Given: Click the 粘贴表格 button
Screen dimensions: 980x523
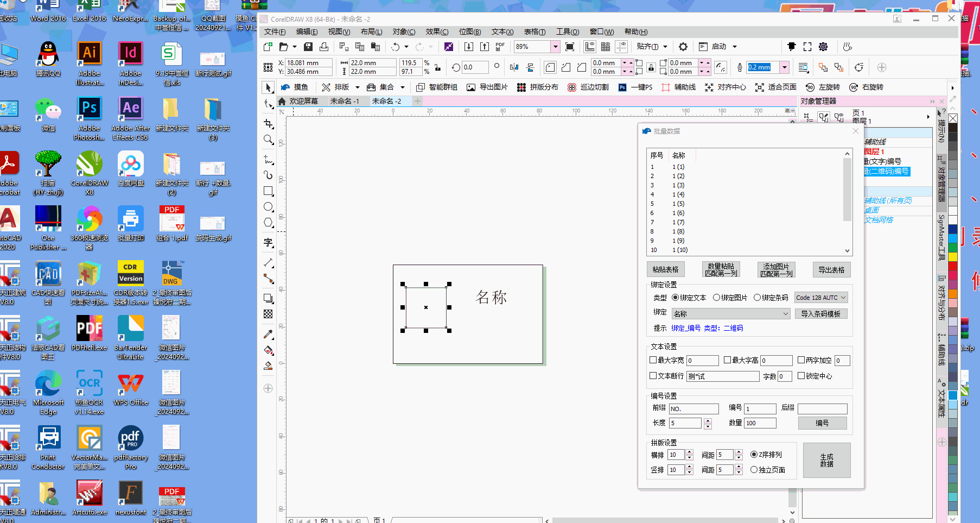Looking at the screenshot, I should (665, 270).
